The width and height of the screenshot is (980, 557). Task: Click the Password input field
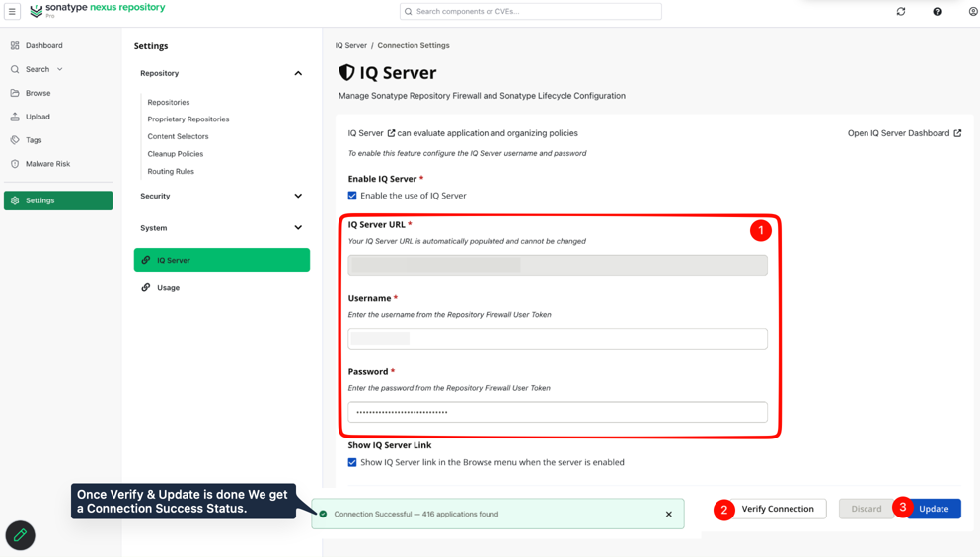(x=558, y=412)
